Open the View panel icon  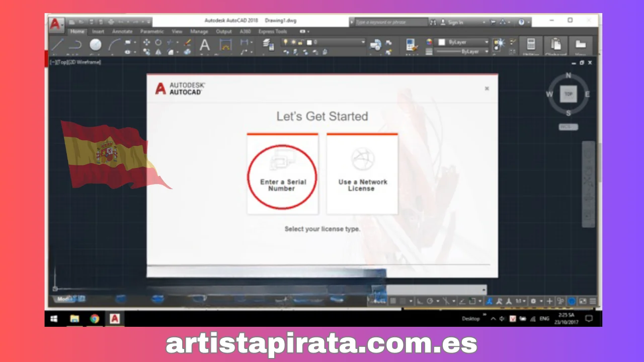[581, 45]
